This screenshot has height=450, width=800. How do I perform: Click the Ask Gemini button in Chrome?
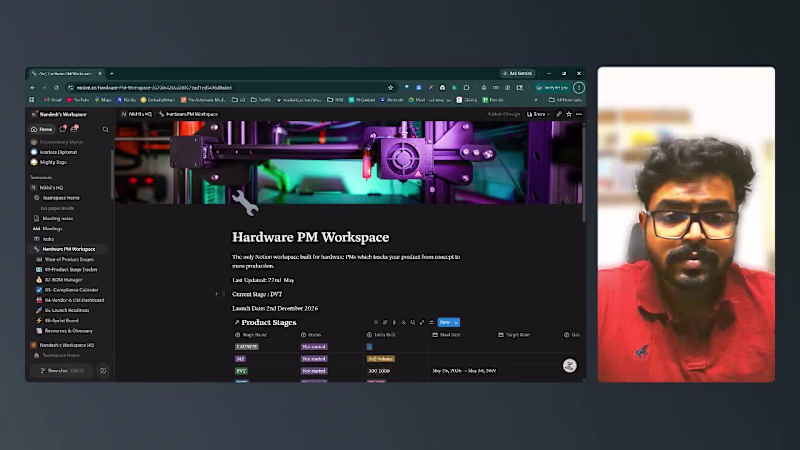tap(517, 73)
